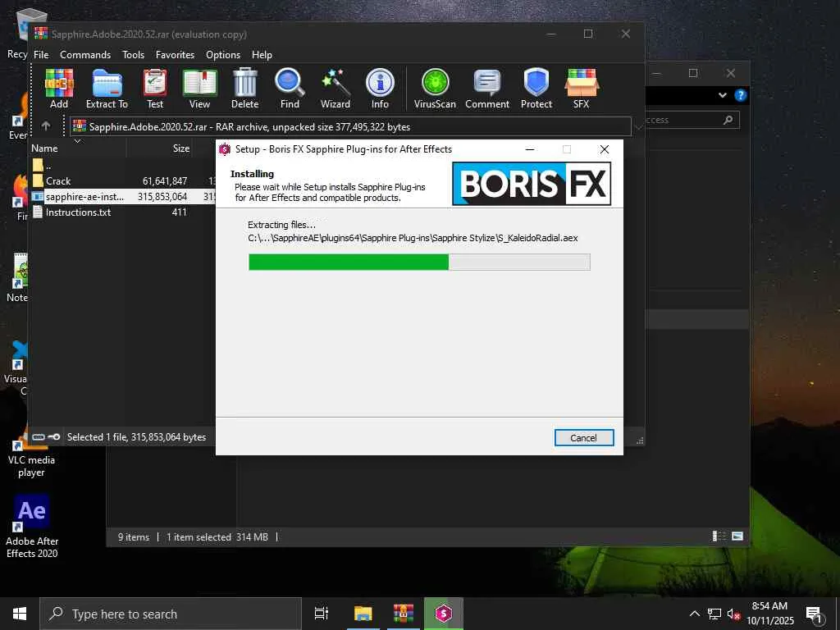Open File menu in WinRAR
This screenshot has height=630, width=840.
[41, 55]
